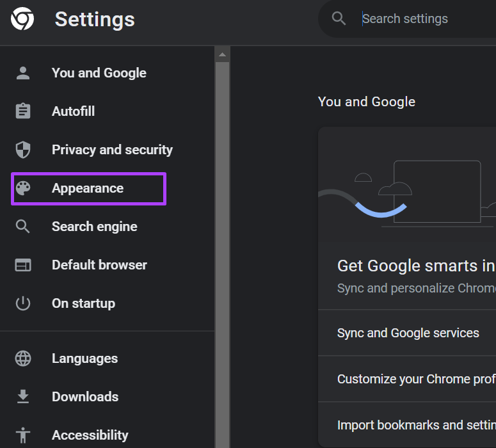Click the magnifier icon in search bar

coord(339,19)
